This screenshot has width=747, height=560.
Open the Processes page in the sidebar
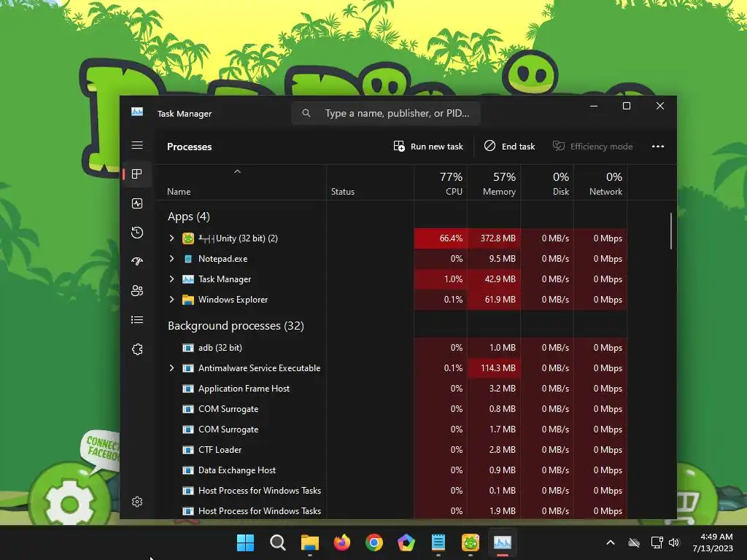click(x=137, y=174)
